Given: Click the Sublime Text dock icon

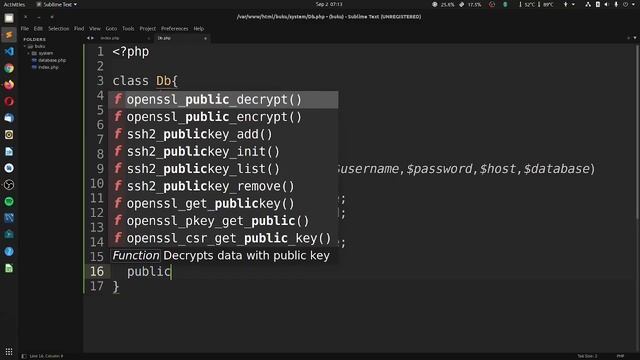Looking at the screenshot, I should pos(9,35).
